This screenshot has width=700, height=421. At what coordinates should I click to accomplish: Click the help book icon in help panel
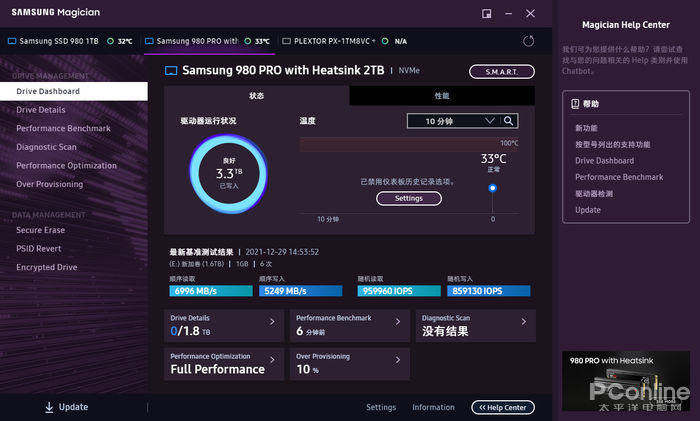click(575, 104)
